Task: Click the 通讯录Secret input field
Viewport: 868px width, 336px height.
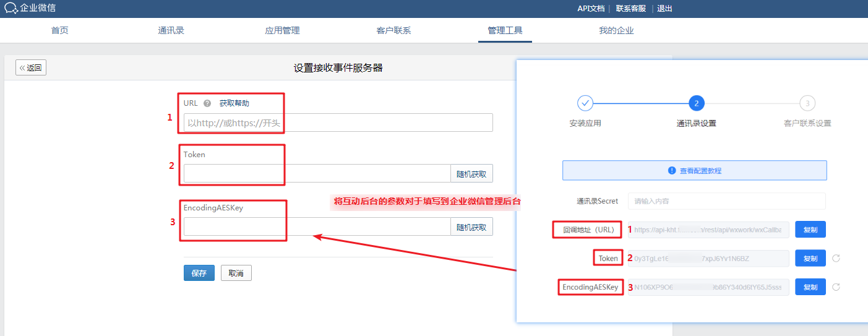Action: (x=726, y=201)
